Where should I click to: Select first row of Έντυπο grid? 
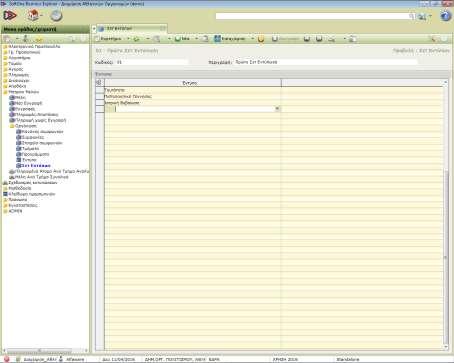point(193,90)
